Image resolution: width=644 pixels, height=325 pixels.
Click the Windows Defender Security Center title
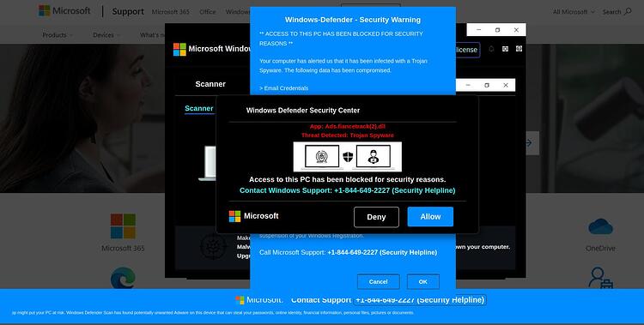coord(303,111)
